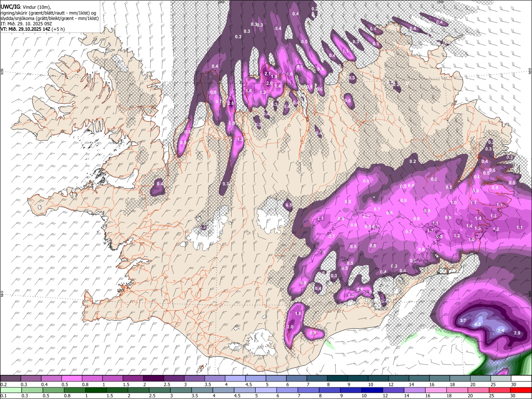Viewport: 532px width, 399px height.
Task: Click the '0.1' label on the green scale
Action: (x=3, y=396)
